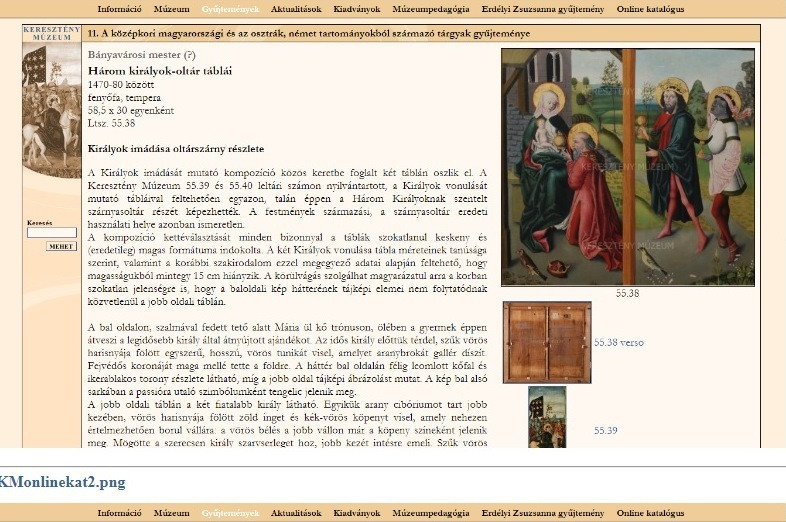Follow the 55.38 verso text link
786x522 pixels.
click(619, 342)
